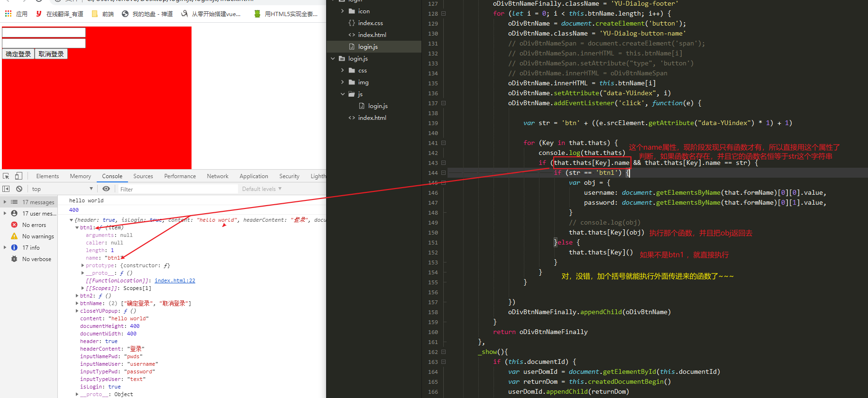Open the top JavaScript context dropdown
Viewport: 868px width, 398px height.
click(x=62, y=189)
